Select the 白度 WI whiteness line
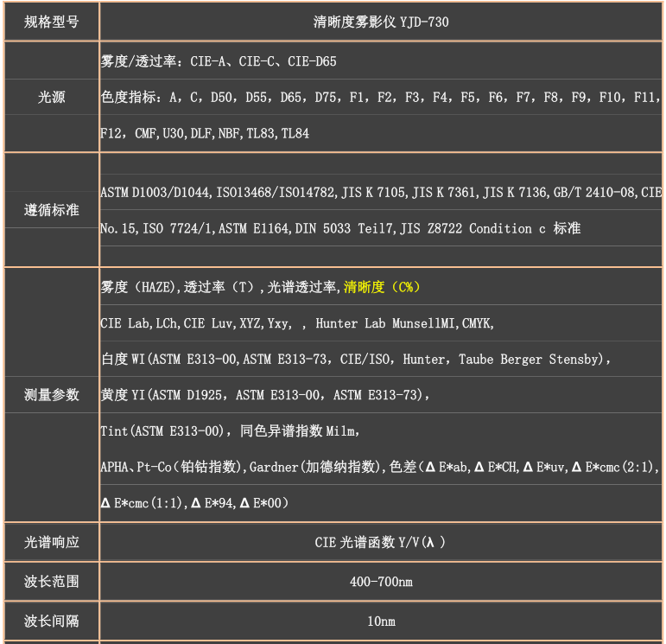The width and height of the screenshot is (666, 644). [356, 360]
